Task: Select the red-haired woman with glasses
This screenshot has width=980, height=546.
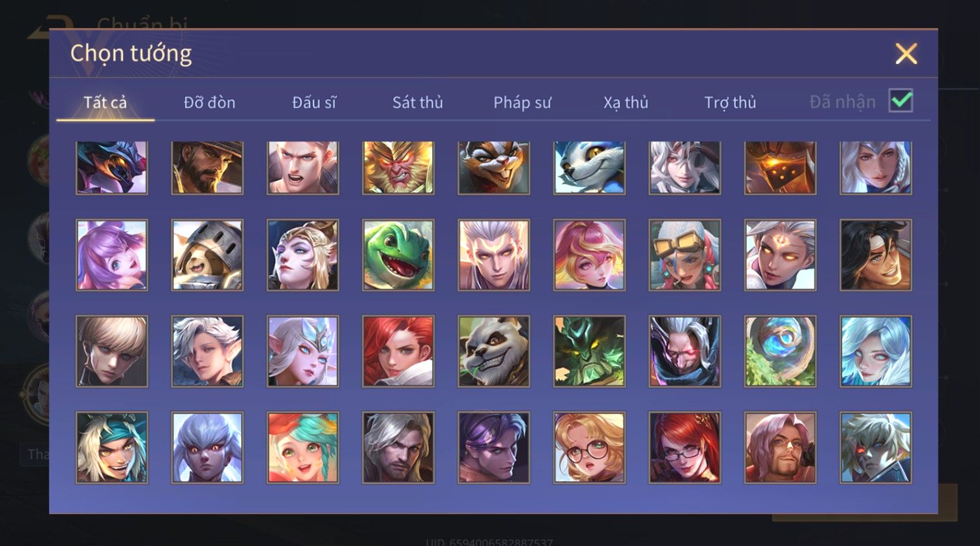Action: pyautogui.click(x=685, y=447)
